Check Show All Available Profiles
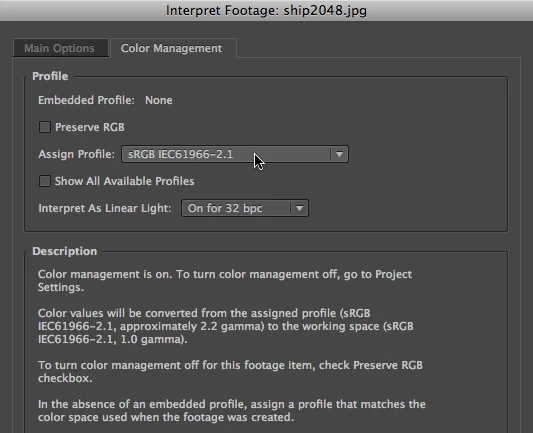 click(45, 181)
